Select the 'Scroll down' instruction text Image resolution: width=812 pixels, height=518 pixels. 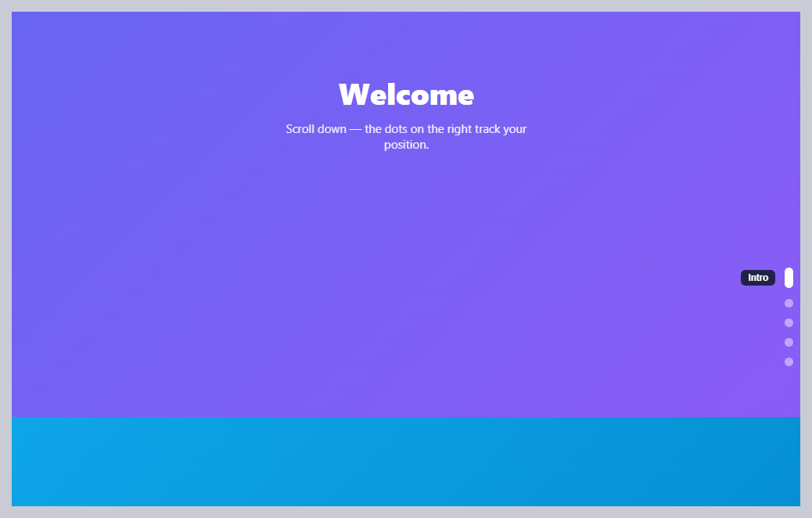point(406,137)
